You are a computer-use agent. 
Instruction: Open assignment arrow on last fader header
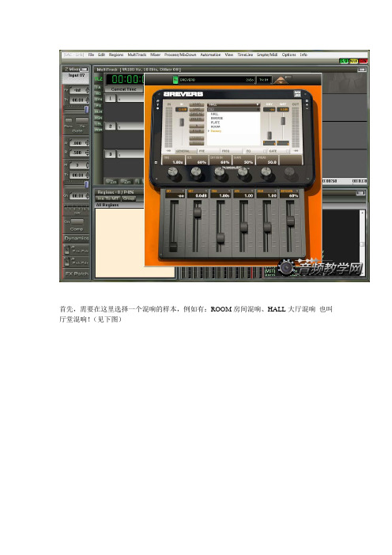coord(297,191)
